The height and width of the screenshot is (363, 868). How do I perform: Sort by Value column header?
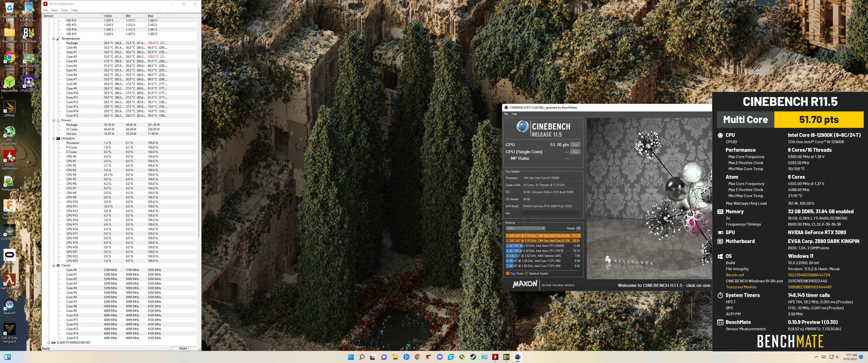pos(113,16)
